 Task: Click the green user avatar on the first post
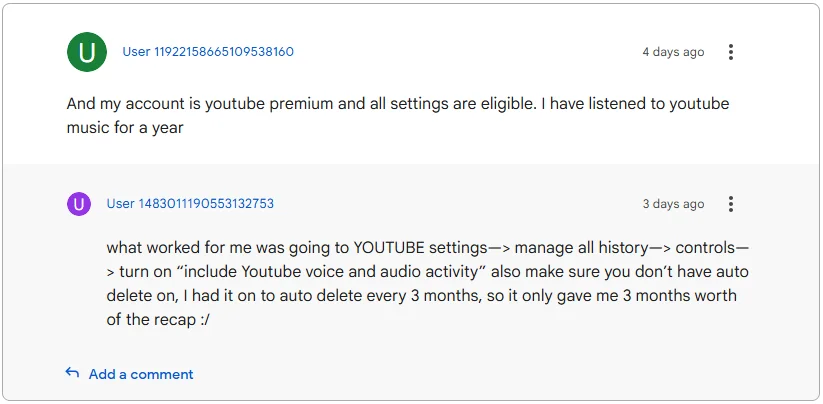click(x=87, y=52)
